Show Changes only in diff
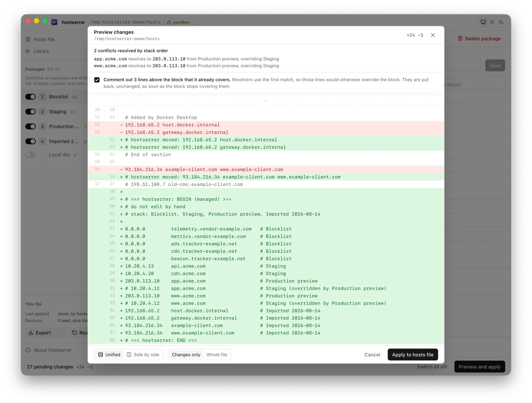 186,355
